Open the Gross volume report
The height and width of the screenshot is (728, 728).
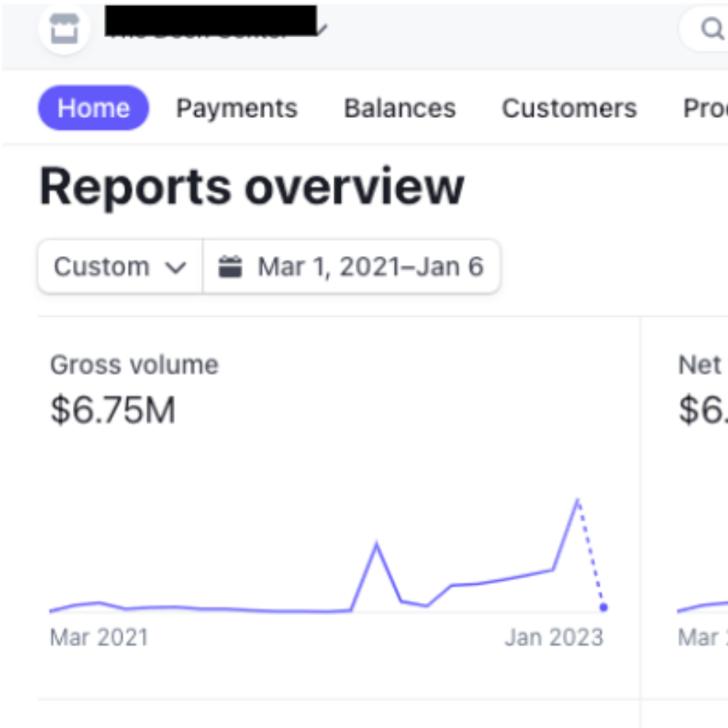tap(133, 364)
